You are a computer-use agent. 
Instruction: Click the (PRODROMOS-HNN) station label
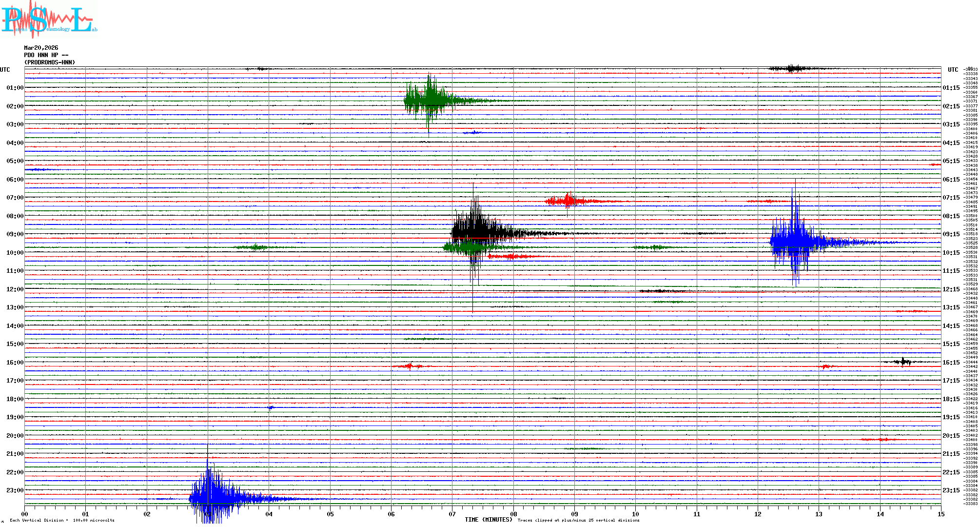click(x=50, y=62)
